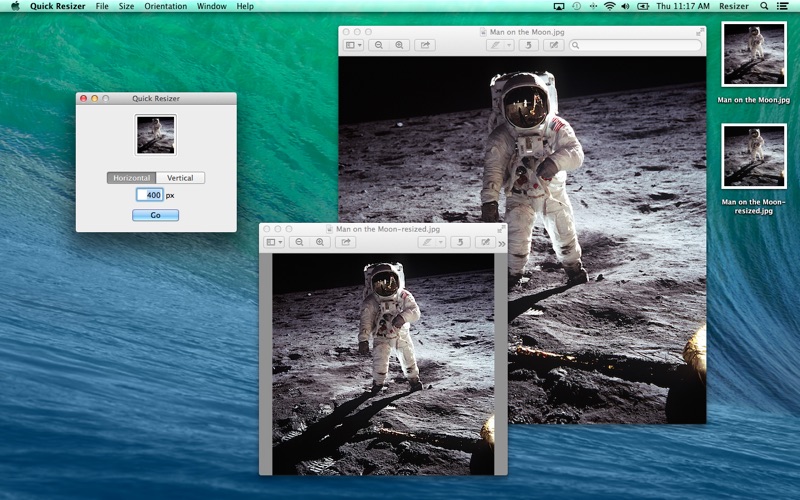Share from Moon-resized.jpg window
The width and height of the screenshot is (800, 500).
[346, 242]
